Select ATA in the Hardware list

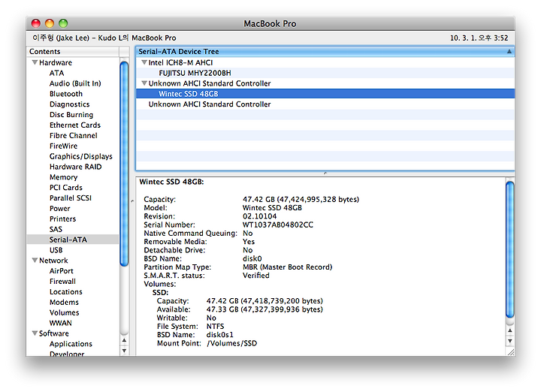[56, 73]
